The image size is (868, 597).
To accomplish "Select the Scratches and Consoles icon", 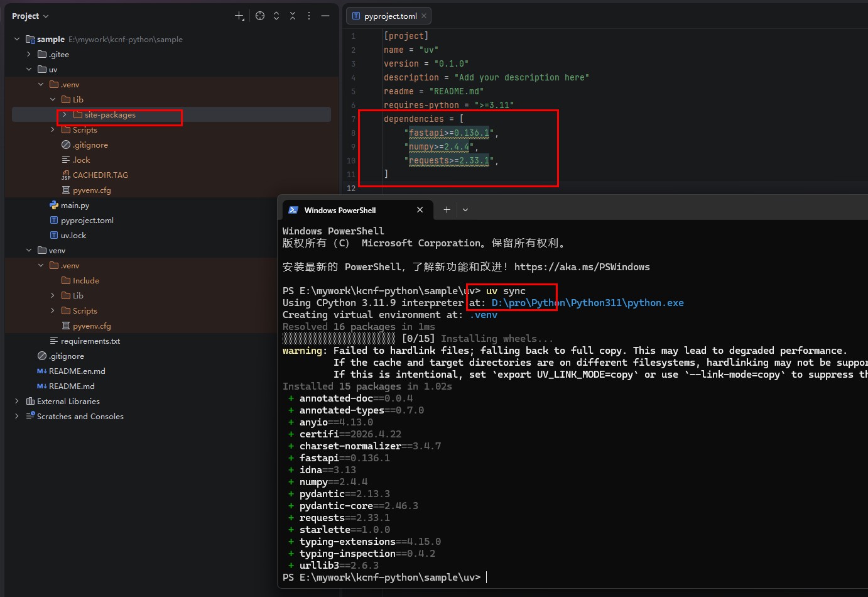I will (30, 416).
